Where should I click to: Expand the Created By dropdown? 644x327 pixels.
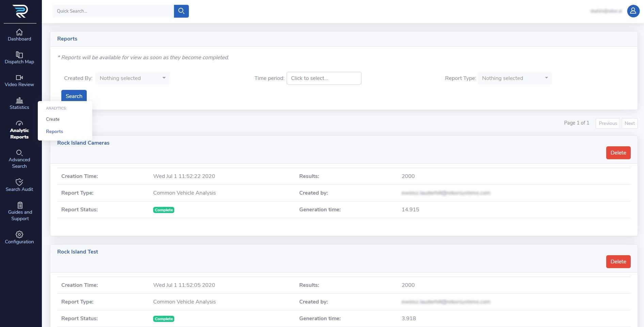coord(132,78)
